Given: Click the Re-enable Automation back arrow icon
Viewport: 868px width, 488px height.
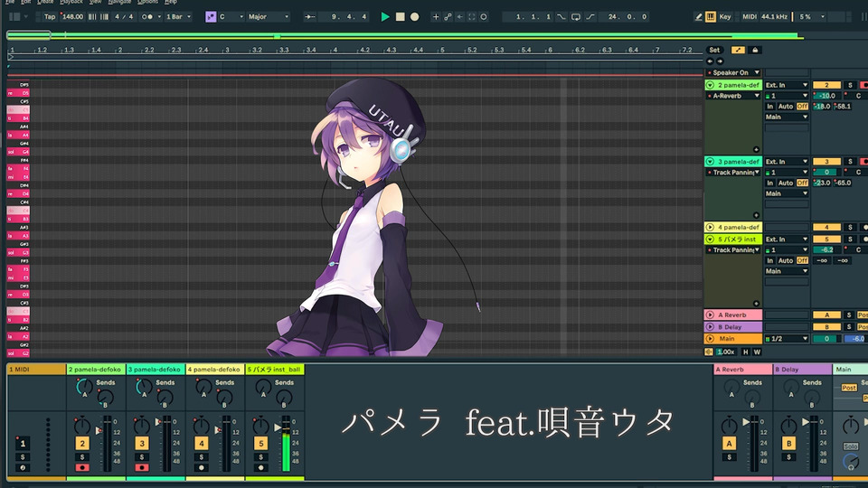Looking at the screenshot, I should tap(459, 16).
